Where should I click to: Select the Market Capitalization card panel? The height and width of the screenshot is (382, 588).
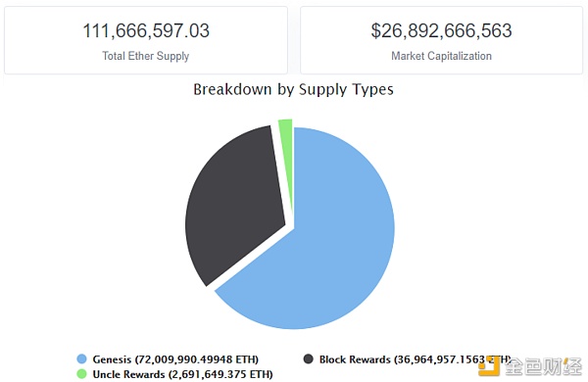(x=441, y=40)
